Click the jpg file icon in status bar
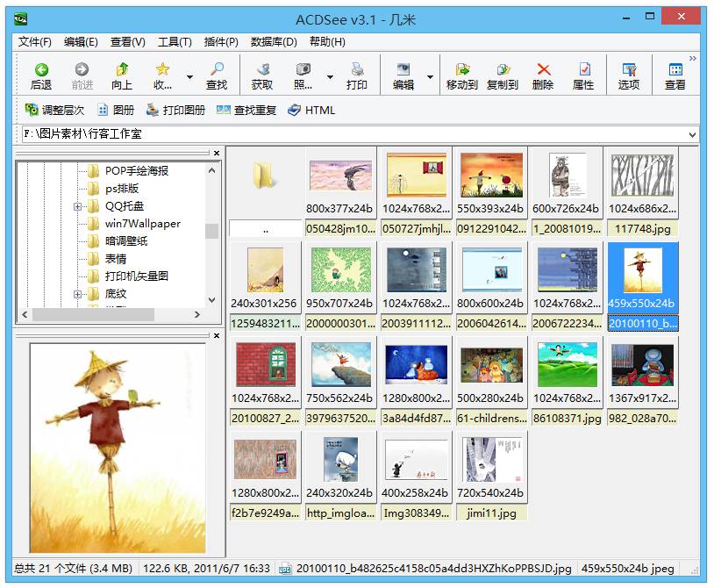The height and width of the screenshot is (588, 714). (285, 569)
